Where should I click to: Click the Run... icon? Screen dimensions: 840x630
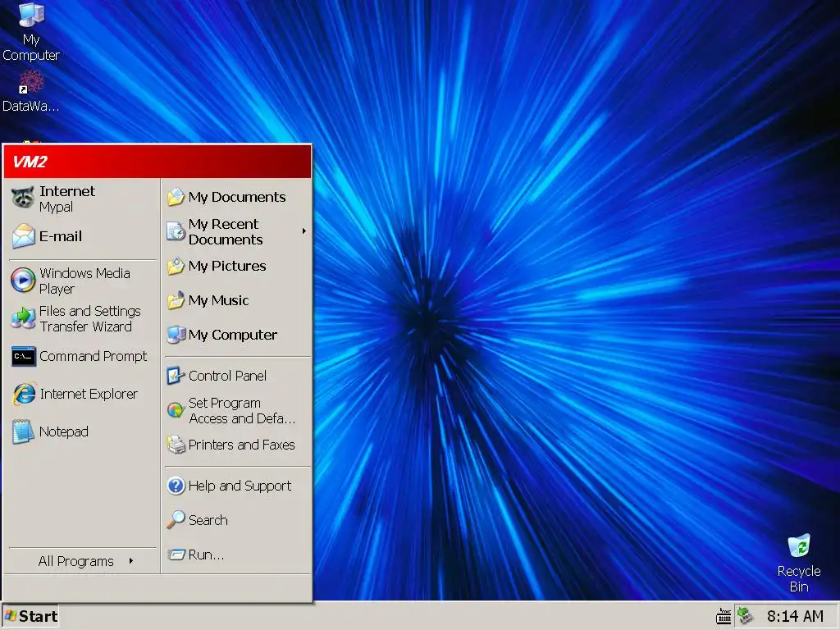pos(176,555)
